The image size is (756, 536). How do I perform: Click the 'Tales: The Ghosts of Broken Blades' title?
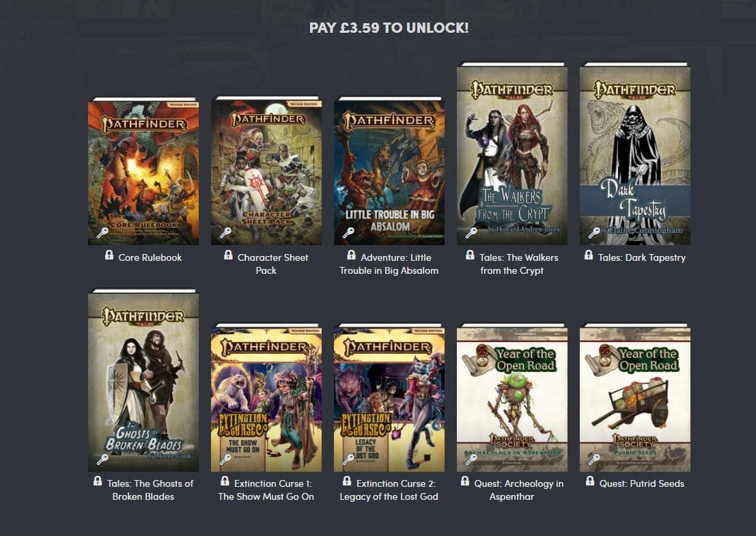tap(143, 490)
